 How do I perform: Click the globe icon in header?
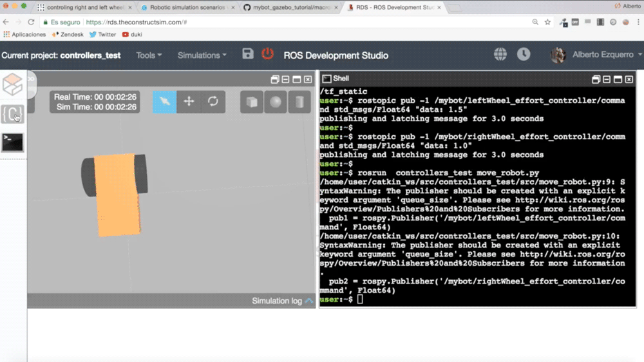coord(500,55)
